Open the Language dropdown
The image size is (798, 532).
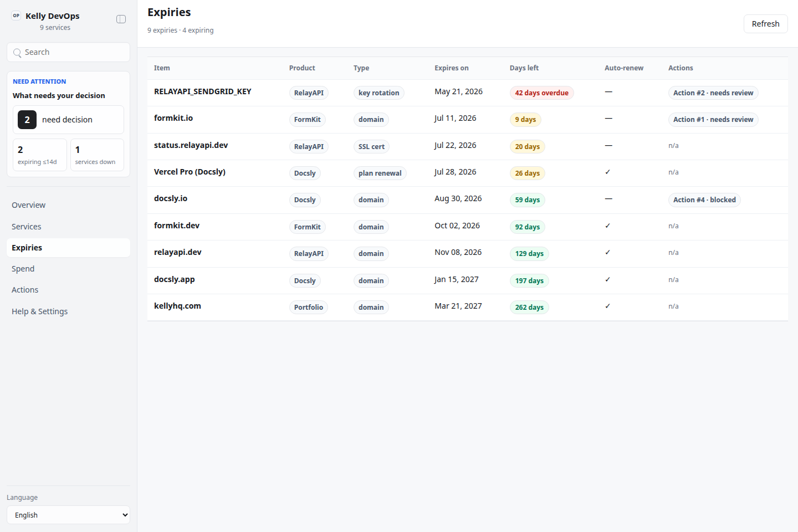[68, 515]
